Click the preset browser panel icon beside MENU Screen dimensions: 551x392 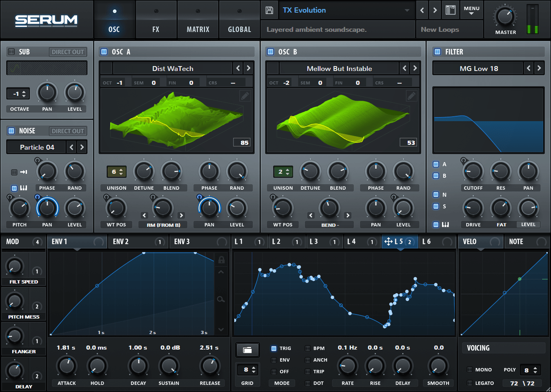tap(450, 10)
